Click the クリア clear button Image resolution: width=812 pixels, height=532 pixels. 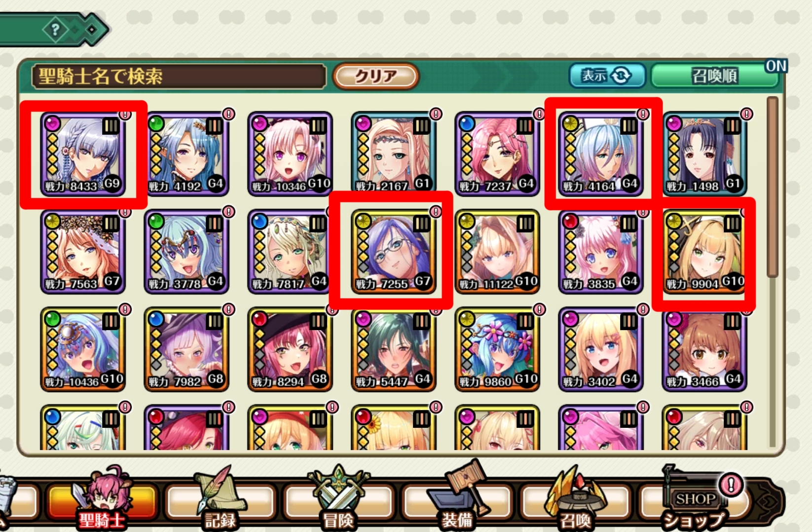[x=376, y=76]
